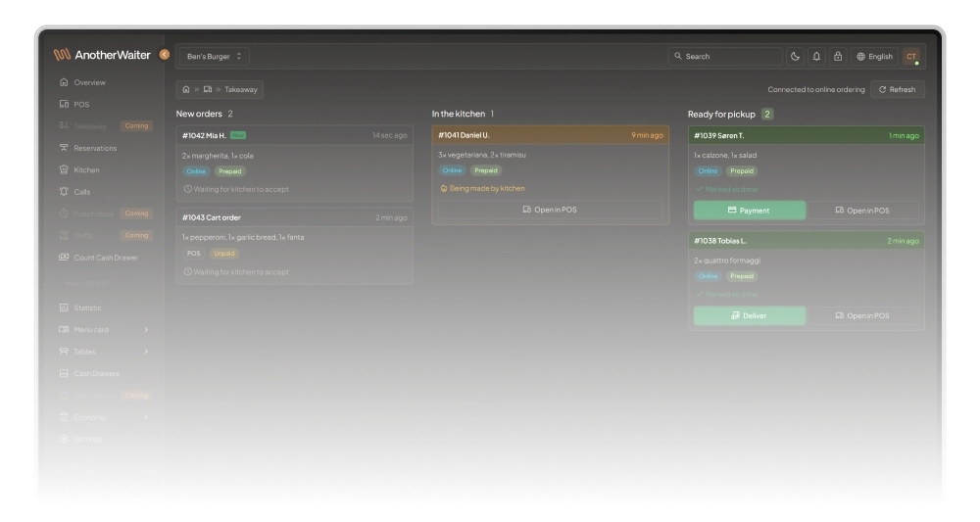980x522 pixels.
Task: Open order #1042 Mia H. card
Action: pos(294,163)
